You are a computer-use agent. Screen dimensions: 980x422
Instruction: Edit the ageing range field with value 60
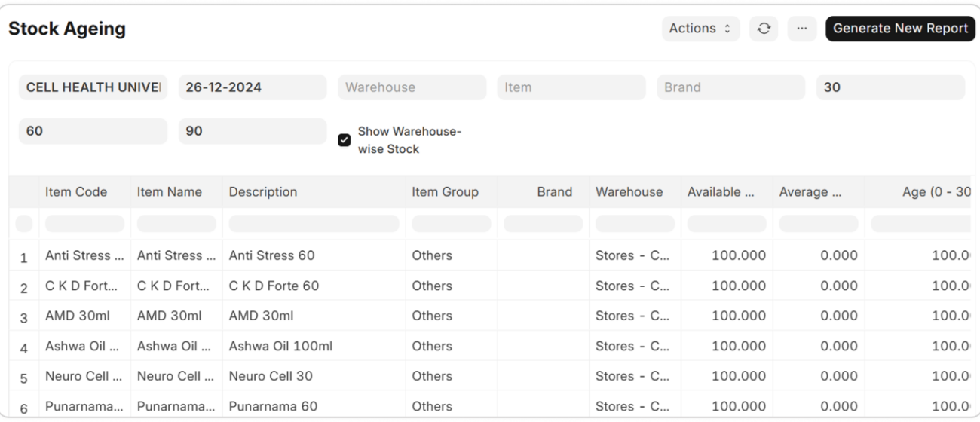pyautogui.click(x=93, y=131)
